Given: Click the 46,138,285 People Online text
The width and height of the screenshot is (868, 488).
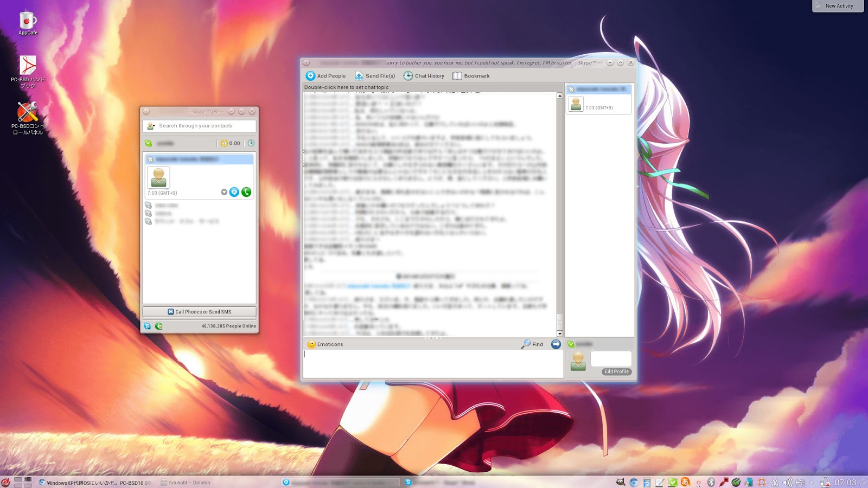Looking at the screenshot, I should pos(229,326).
